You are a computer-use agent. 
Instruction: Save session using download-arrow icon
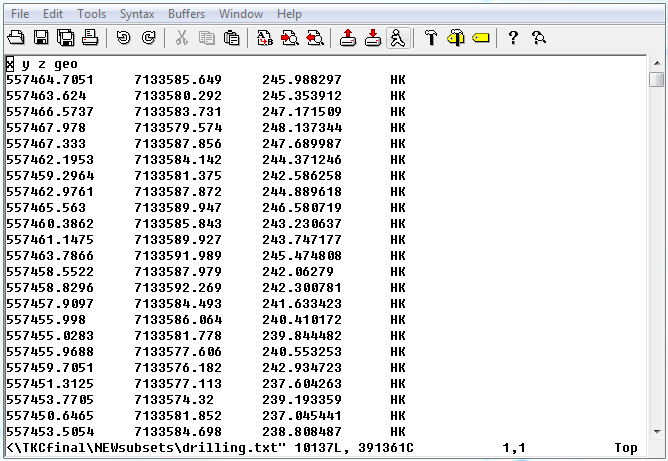pos(373,38)
